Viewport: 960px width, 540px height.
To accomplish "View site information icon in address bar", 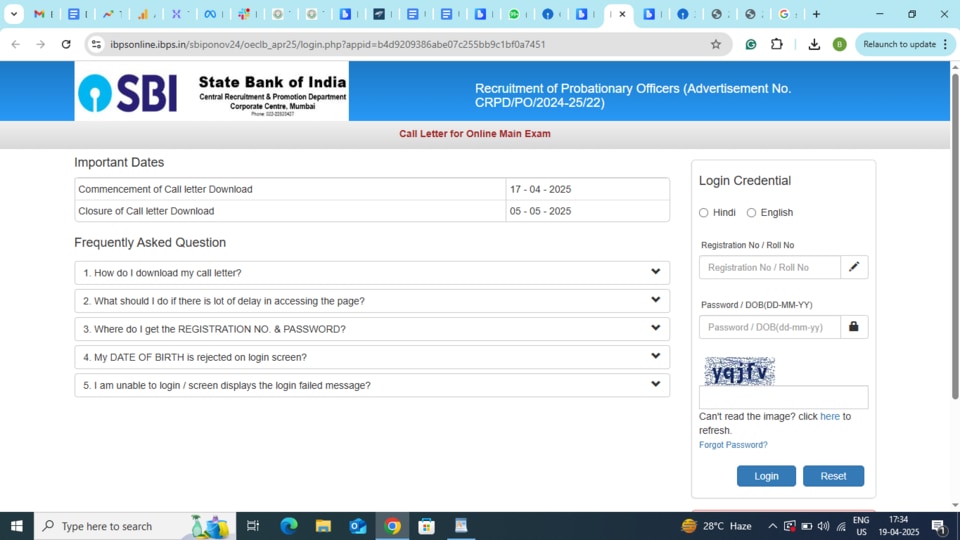I will click(x=96, y=44).
